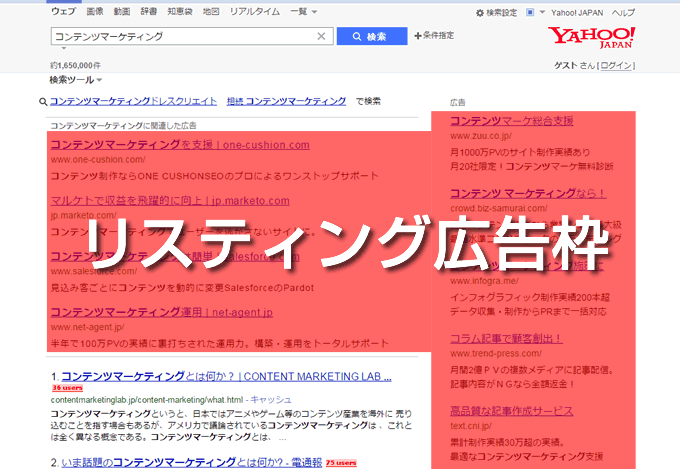The width and height of the screenshot is (680, 469).
Task: Open sidebar ad コンテンツ マーケティングなら！
Action: pos(528,193)
